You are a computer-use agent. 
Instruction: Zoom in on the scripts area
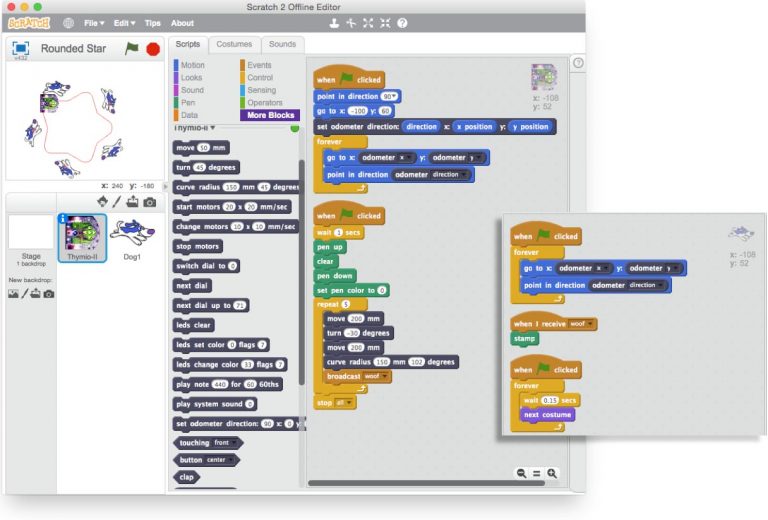[x=552, y=473]
